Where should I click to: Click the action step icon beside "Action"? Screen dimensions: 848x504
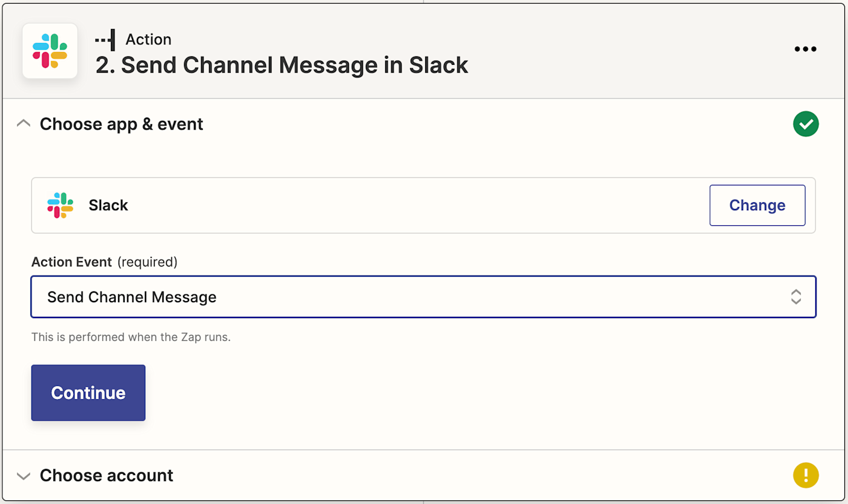105,40
